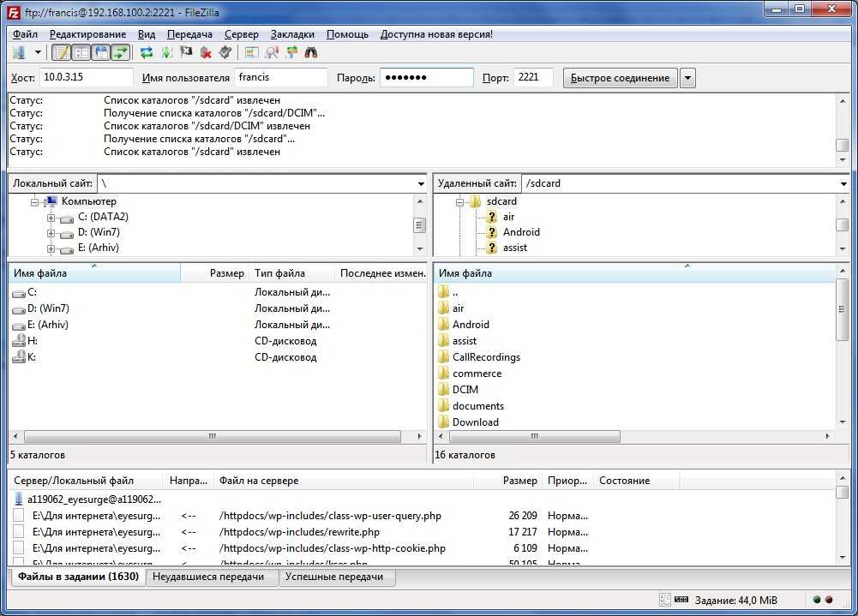Select CallRecordings folder icon

pyautogui.click(x=444, y=357)
